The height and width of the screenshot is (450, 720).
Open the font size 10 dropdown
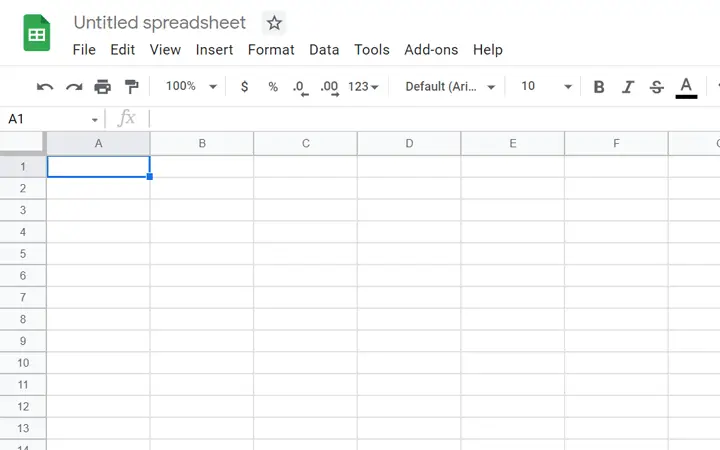tap(546, 86)
